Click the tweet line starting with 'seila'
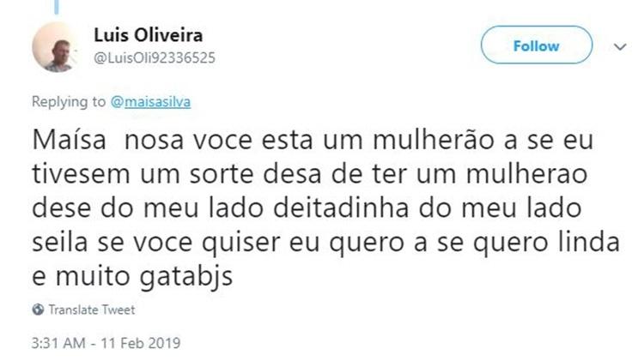644x361 pixels. [x=326, y=245]
